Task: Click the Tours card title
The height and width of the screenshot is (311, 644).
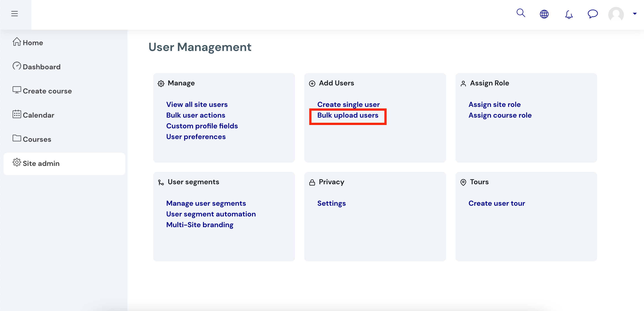Action: click(x=479, y=182)
